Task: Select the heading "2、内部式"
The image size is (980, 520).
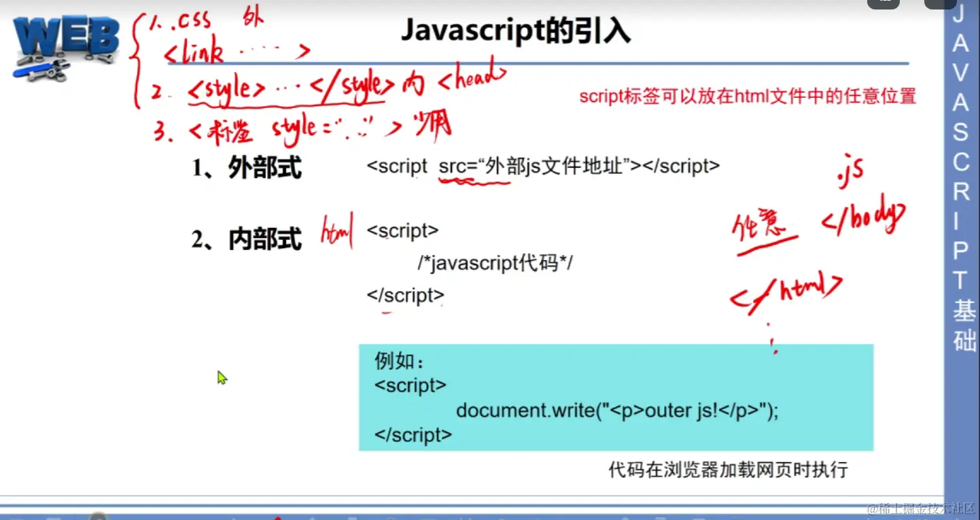Action: pyautogui.click(x=246, y=239)
